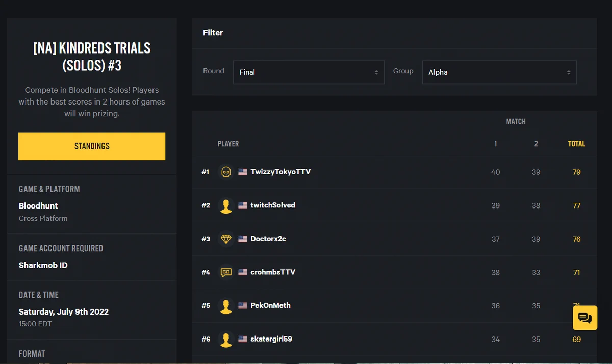Click the GAME ACCOUNT REQUIRED heading
The height and width of the screenshot is (364, 612).
61,248
